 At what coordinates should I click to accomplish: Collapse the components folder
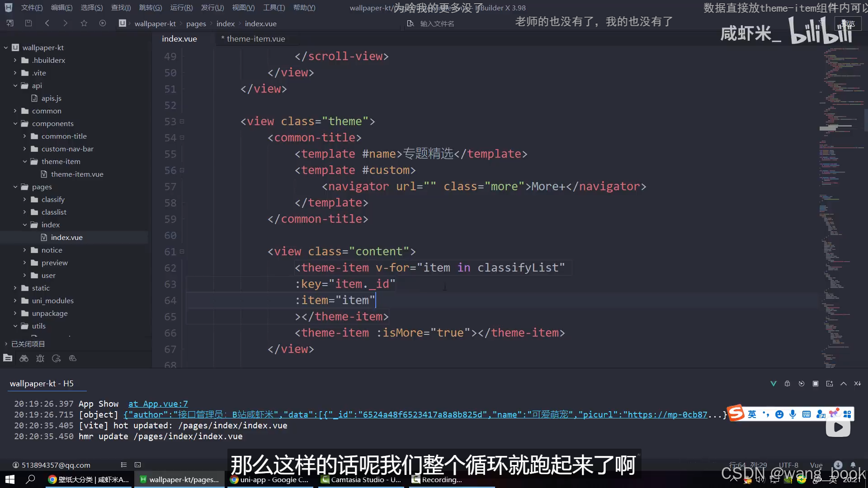pos(15,123)
